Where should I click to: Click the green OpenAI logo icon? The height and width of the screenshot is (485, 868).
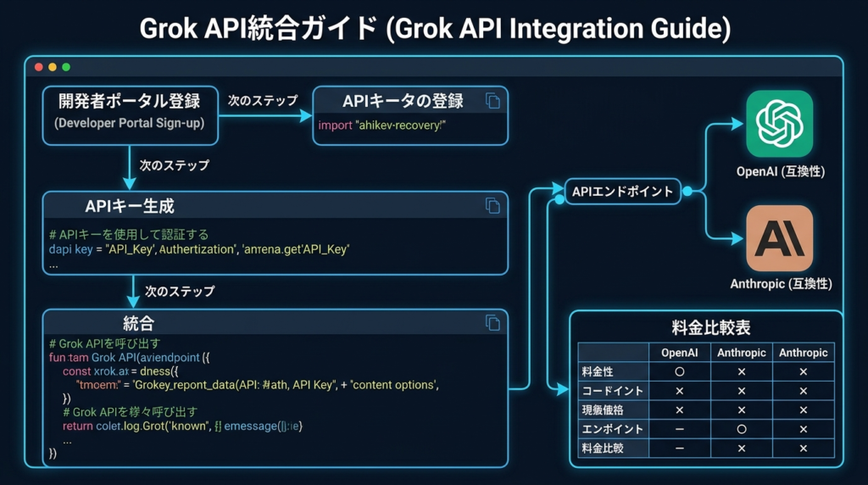tap(779, 124)
